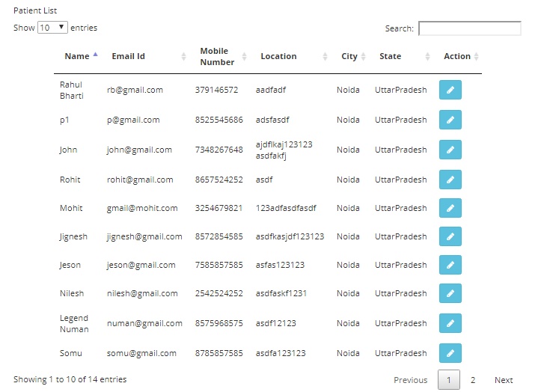547x392 pixels.
Task: Edit Jeson's patient details
Action: 450,265
